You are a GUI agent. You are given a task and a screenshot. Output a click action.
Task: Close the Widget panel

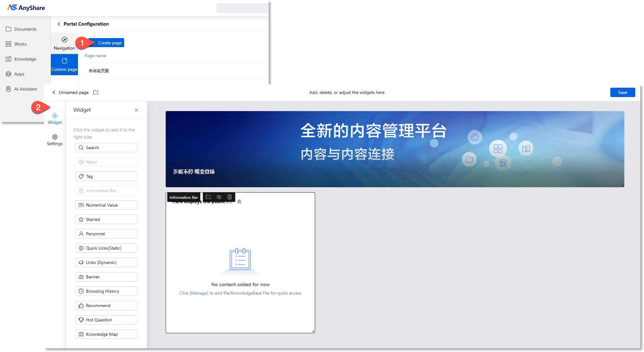[x=136, y=110]
